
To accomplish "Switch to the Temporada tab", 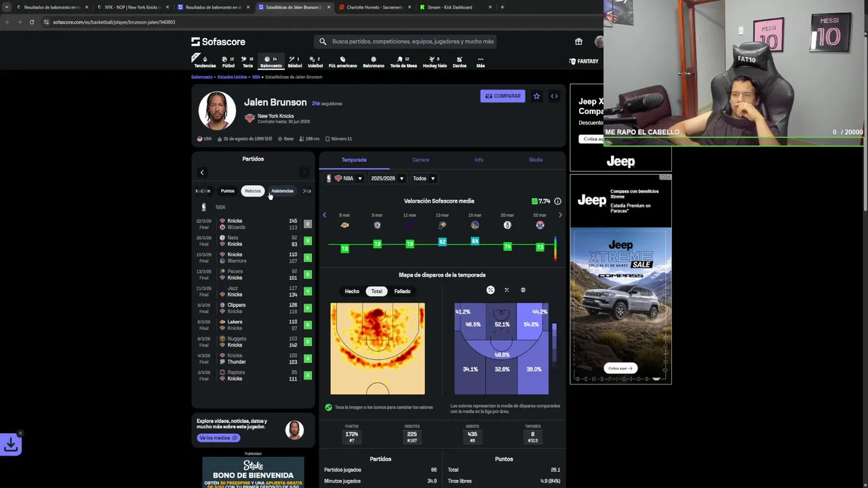I will [354, 160].
